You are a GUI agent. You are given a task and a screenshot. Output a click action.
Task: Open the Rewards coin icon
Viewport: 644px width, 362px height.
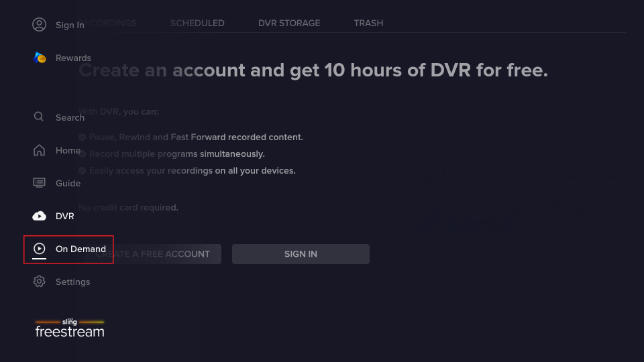click(x=40, y=58)
